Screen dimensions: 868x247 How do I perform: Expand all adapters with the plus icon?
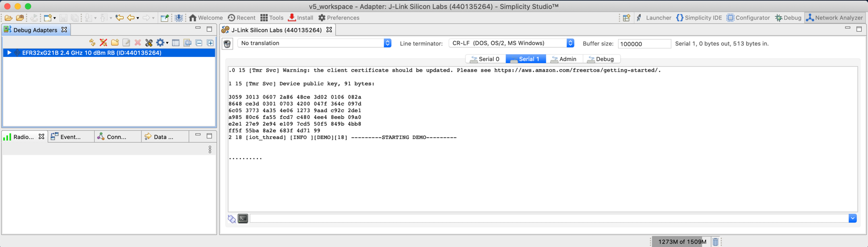[210, 43]
